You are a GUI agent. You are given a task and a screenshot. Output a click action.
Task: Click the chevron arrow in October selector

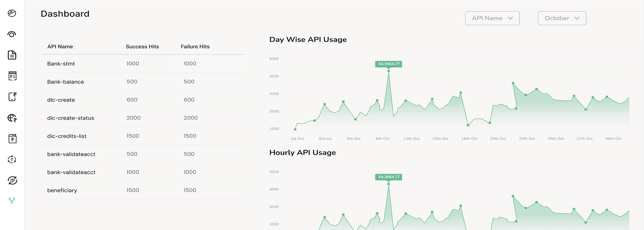[577, 18]
